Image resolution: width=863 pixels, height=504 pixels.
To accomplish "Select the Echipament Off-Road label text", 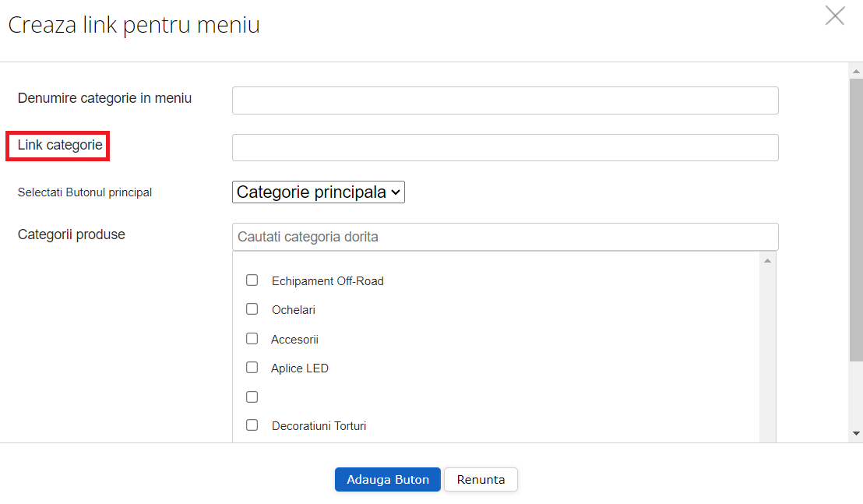I will tap(327, 280).
